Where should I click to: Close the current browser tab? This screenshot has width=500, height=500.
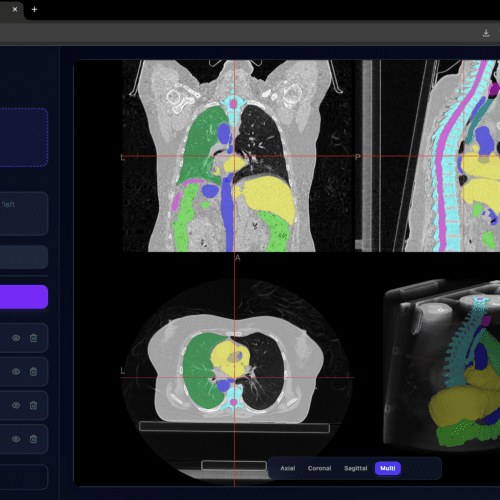15,9
